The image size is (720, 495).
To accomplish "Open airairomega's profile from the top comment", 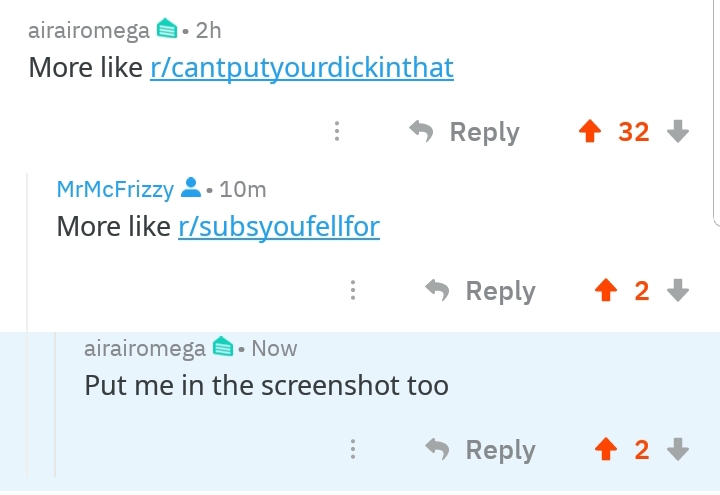I will click(89, 30).
